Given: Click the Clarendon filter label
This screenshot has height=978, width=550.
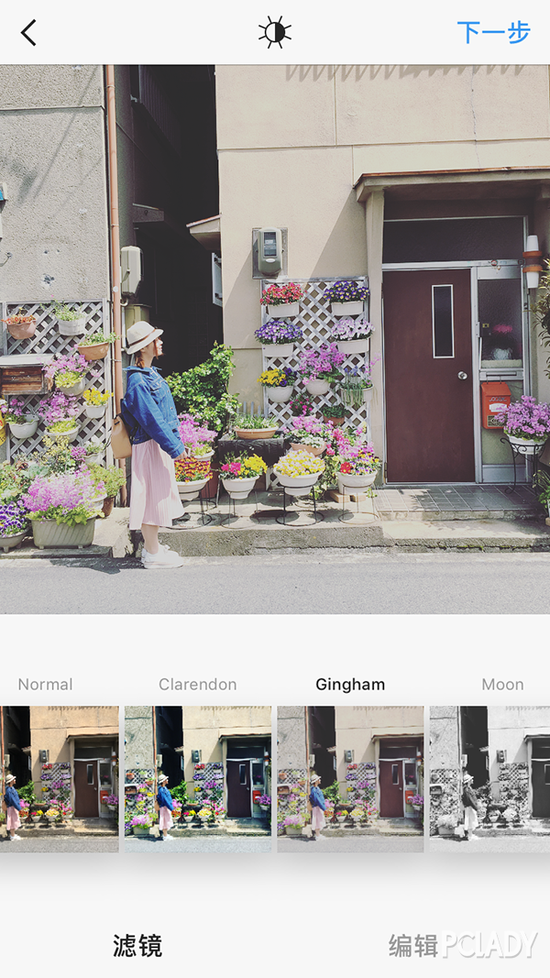Looking at the screenshot, I should click(x=198, y=684).
